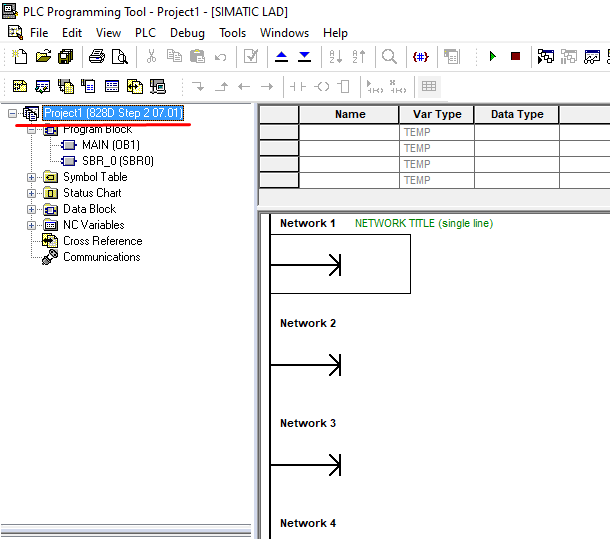Click the Network 1 title comment

tap(423, 223)
